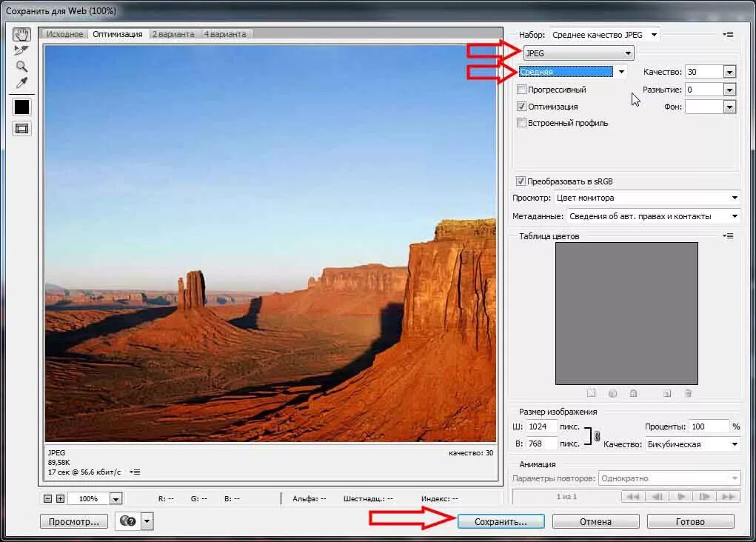
Task: Jump to last animation frame
Action: coord(729,497)
